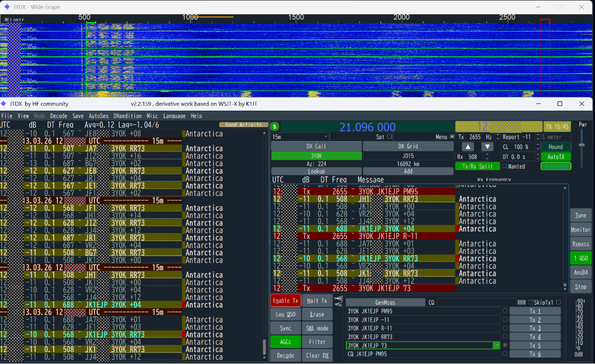Click the Sync button

285,328
